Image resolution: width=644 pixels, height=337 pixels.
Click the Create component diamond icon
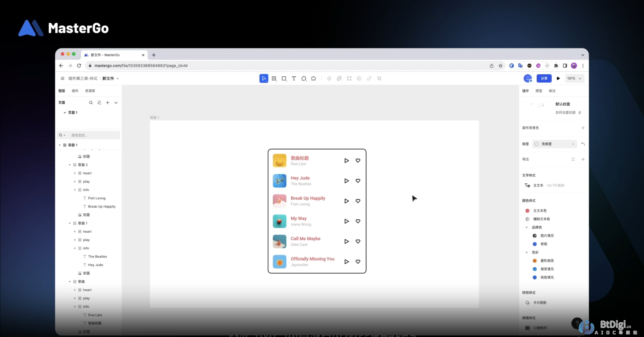329,78
